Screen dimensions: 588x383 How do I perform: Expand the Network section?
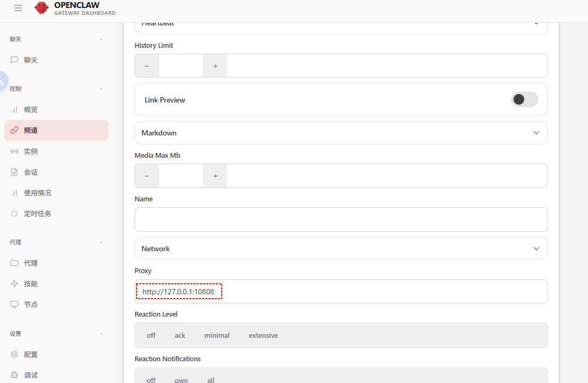pyautogui.click(x=341, y=249)
